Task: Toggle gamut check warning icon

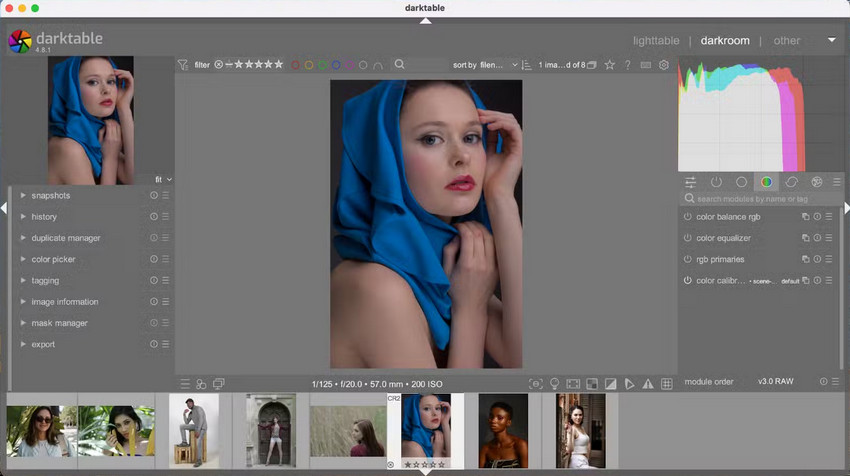Action: 648,384
